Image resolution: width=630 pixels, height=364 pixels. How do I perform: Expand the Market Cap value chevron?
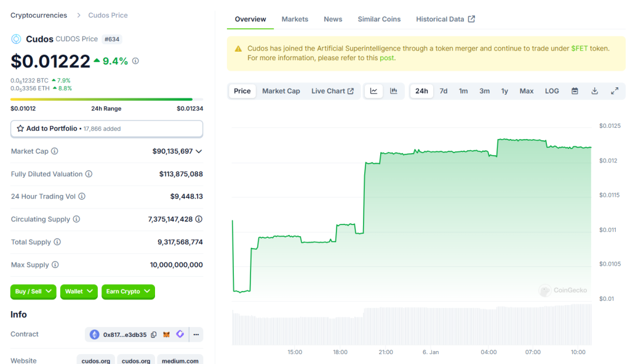point(199,151)
